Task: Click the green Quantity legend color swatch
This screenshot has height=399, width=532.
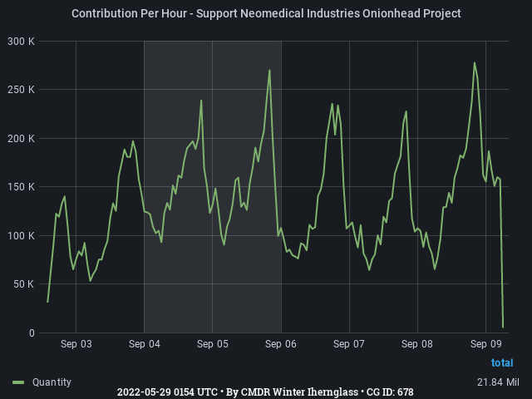Action: click(x=18, y=382)
